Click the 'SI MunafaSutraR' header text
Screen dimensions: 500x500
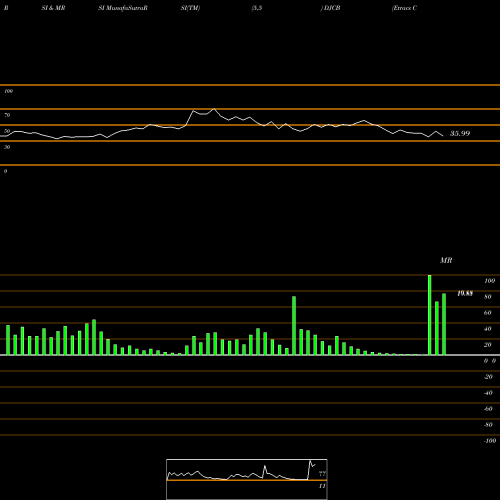click(123, 8)
